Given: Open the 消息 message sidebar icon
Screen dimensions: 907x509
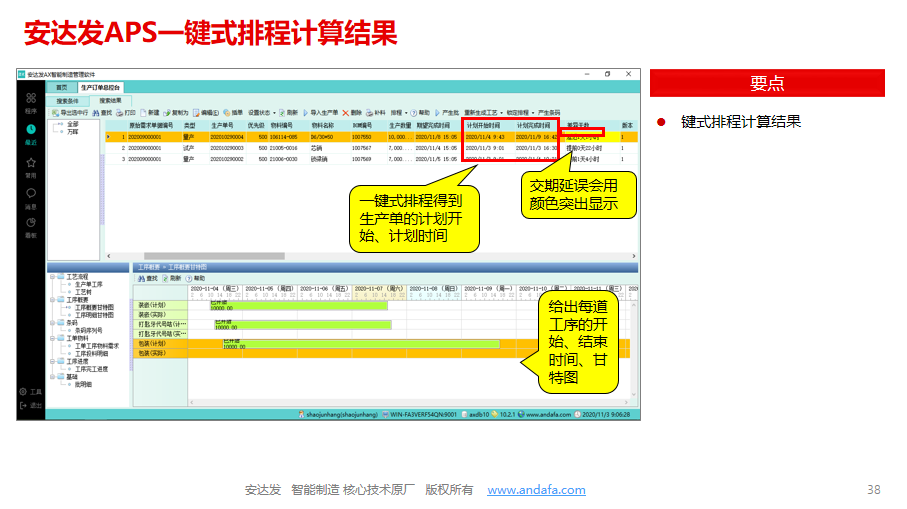Looking at the screenshot, I should pyautogui.click(x=31, y=193).
